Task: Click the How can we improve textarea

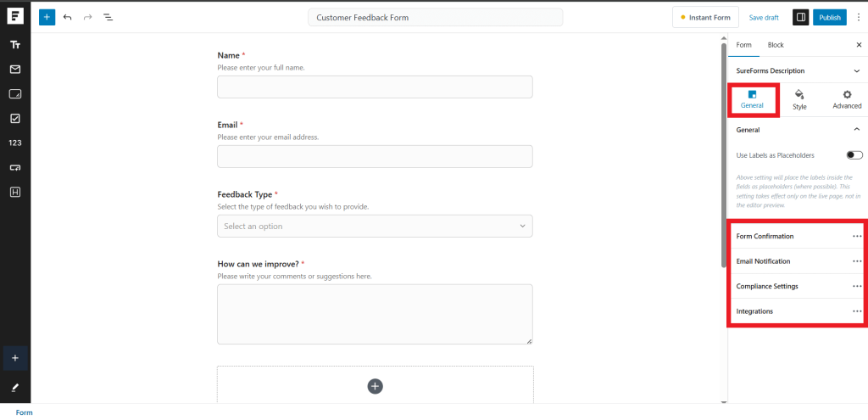Action: tap(375, 314)
